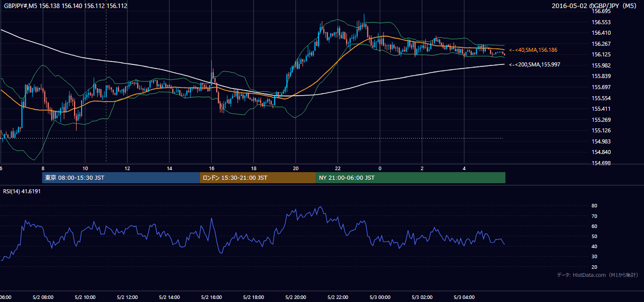Viewport: 644px width, 302px height.
Task: Click the 40 SMA 156.186 label
Action: [x=533, y=50]
